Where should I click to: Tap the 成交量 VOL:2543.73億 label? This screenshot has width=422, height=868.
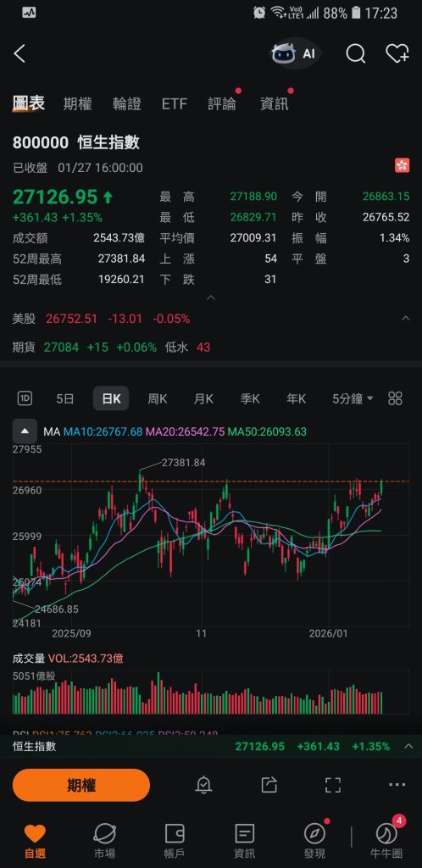[x=68, y=658]
